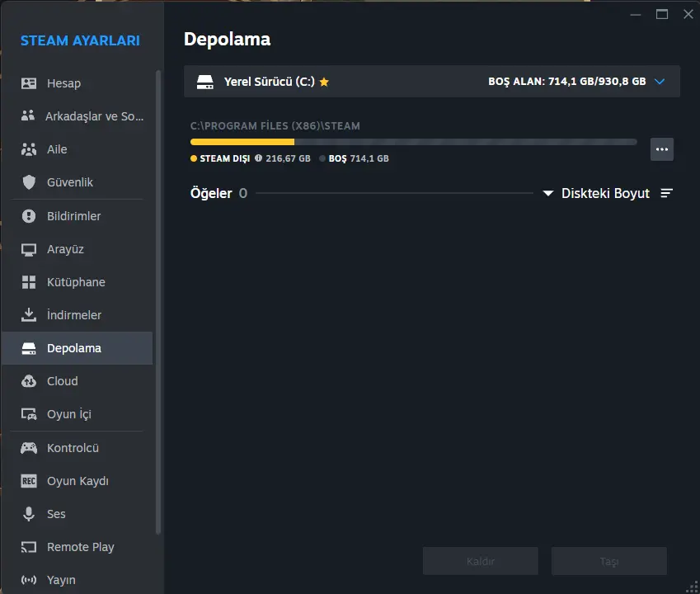The height and width of the screenshot is (594, 700).
Task: Switch to the Arayüz settings
Action: 78,249
